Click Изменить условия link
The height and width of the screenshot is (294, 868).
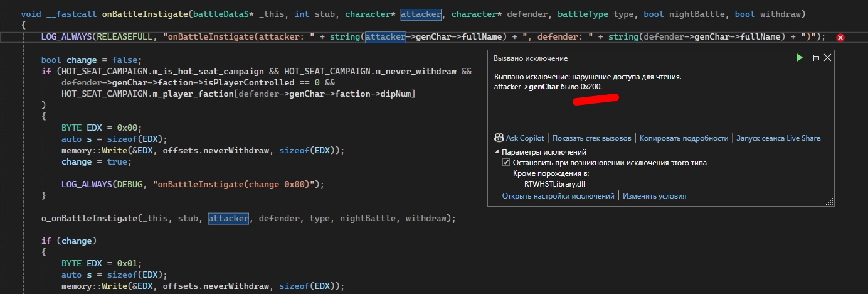click(654, 196)
